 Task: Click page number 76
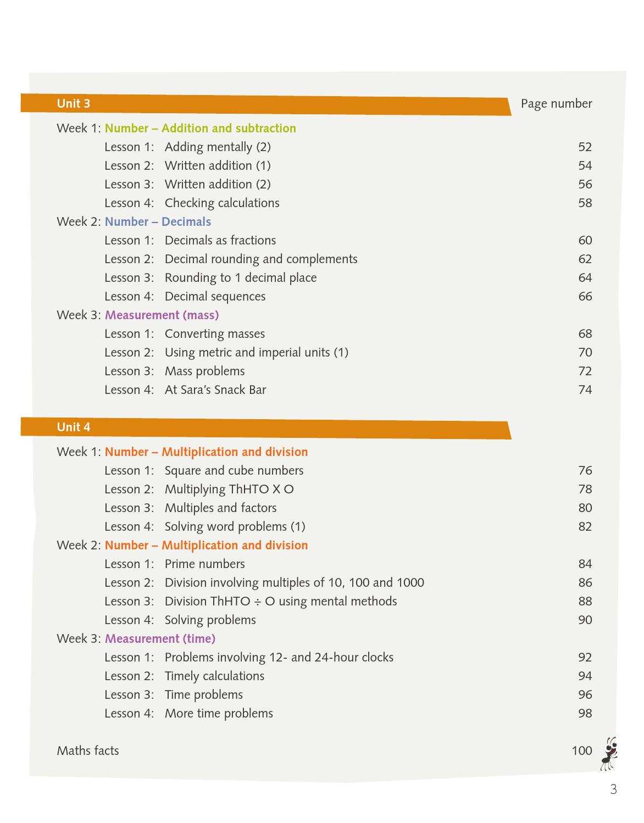click(x=585, y=470)
